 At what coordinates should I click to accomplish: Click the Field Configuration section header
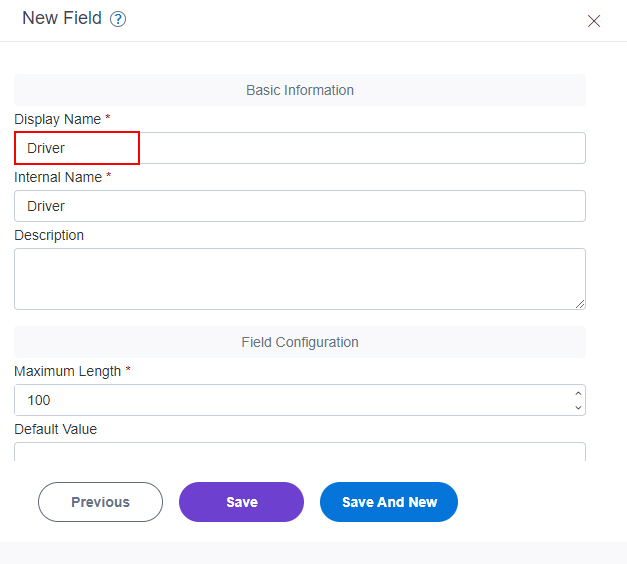pos(300,342)
